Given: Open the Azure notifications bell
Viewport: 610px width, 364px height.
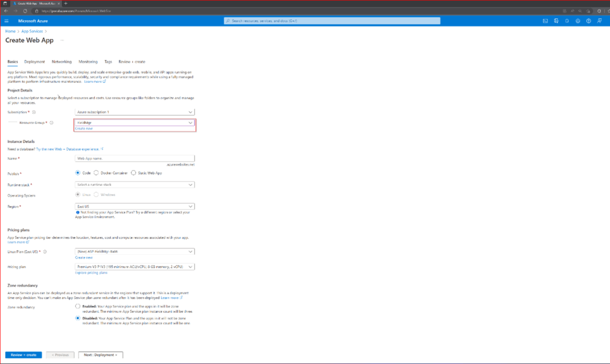Looking at the screenshot, I should [567, 21].
